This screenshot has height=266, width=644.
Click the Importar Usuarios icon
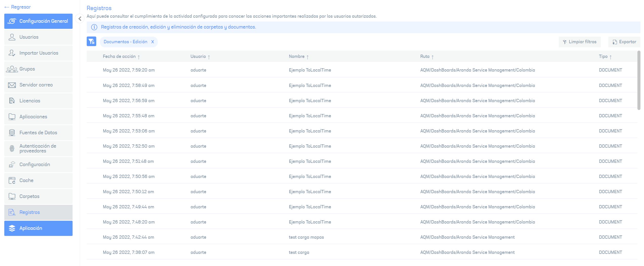12,53
